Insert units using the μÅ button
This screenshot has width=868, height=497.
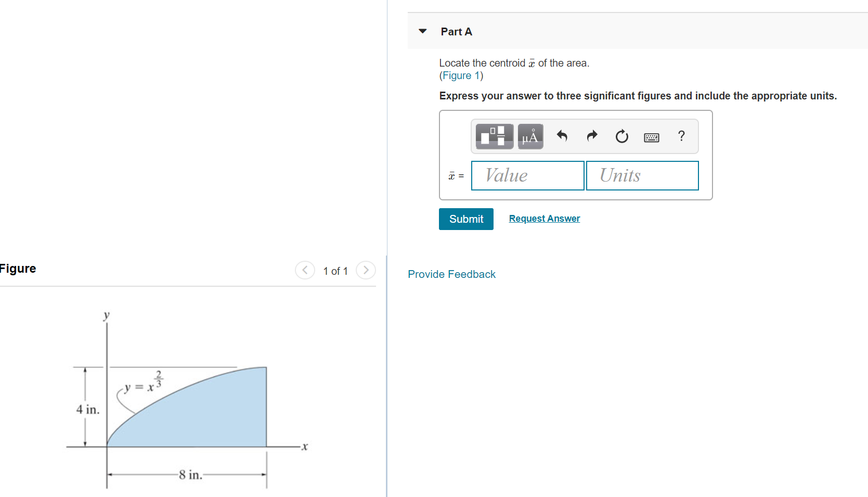(x=530, y=136)
